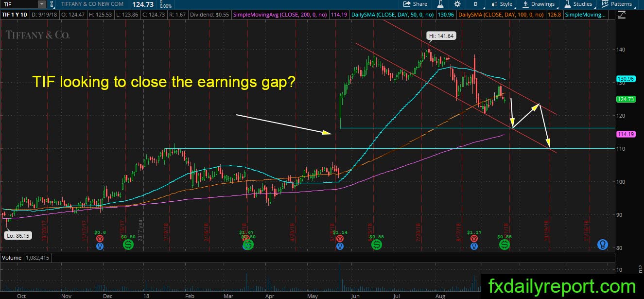Click the Hi: 141.64 price bubble
Screen dimensions: 644x299
coord(441,35)
